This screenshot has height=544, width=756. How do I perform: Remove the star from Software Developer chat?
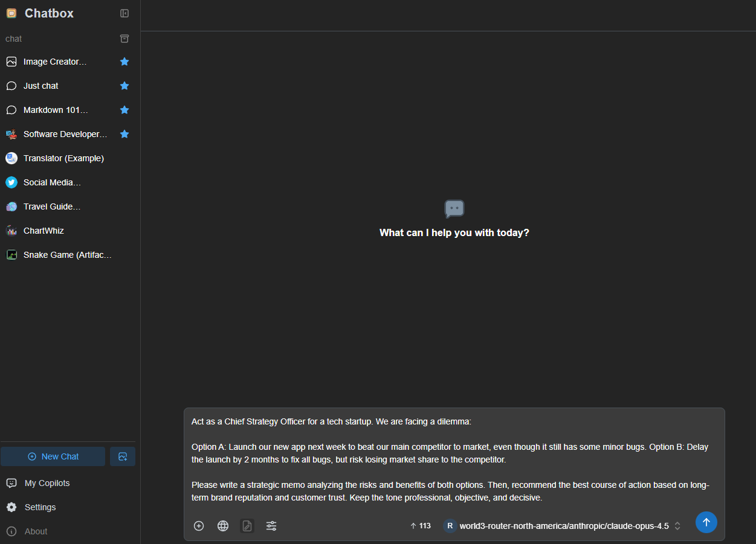(124, 134)
